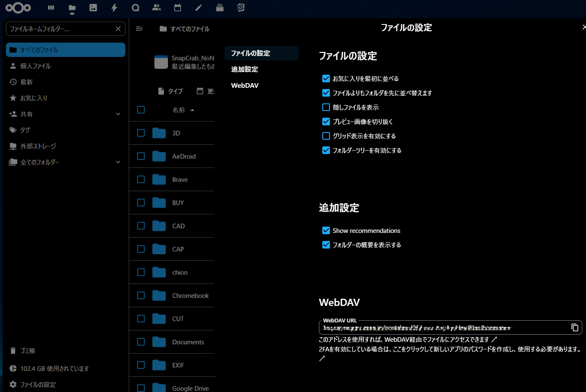Open 外部ストレージ view
The height and width of the screenshot is (392, 586).
coord(65,146)
